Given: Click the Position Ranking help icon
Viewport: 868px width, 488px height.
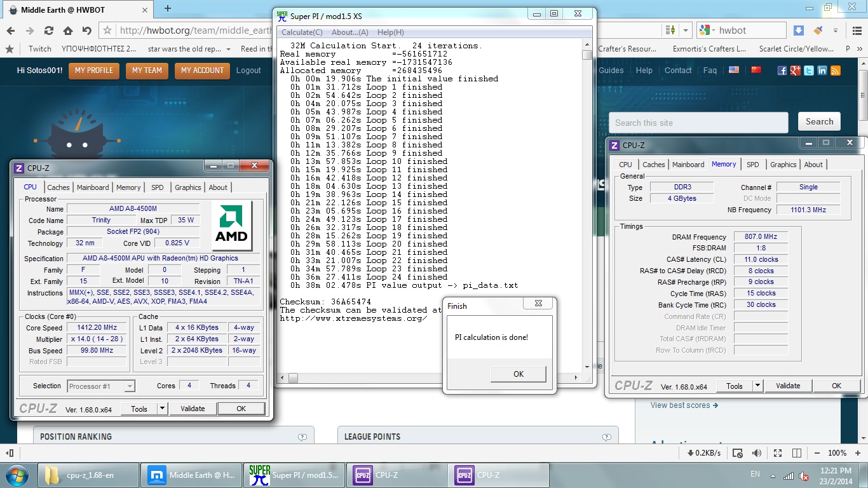Looking at the screenshot, I should pos(302,437).
